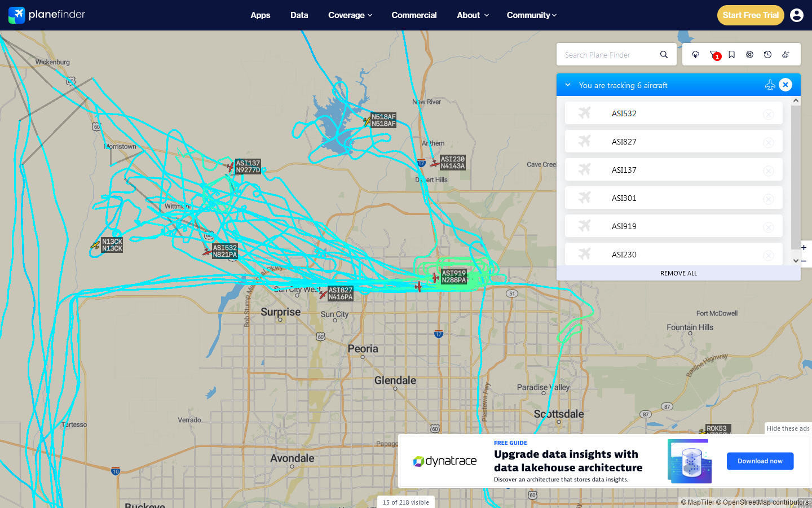Click the plane icon beside ASI919

coord(585,226)
